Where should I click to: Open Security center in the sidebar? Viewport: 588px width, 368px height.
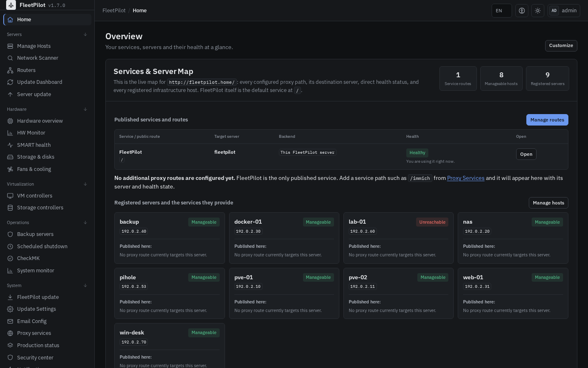[x=47, y=358]
